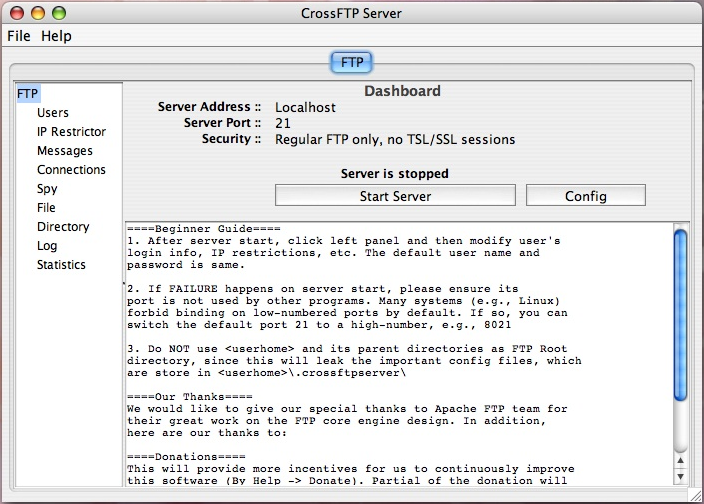This screenshot has width=704, height=504.
Task: Zoom the window with green button
Action: click(x=59, y=13)
